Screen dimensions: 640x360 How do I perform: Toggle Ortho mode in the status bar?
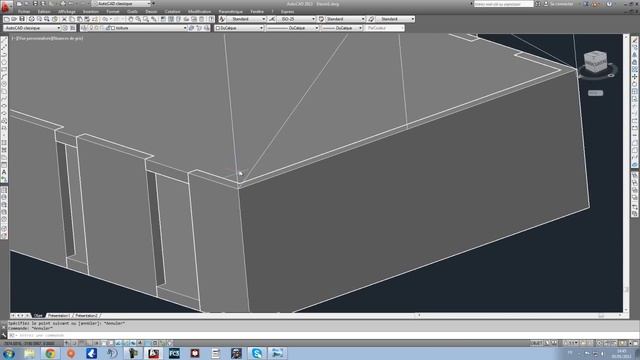tap(89, 343)
